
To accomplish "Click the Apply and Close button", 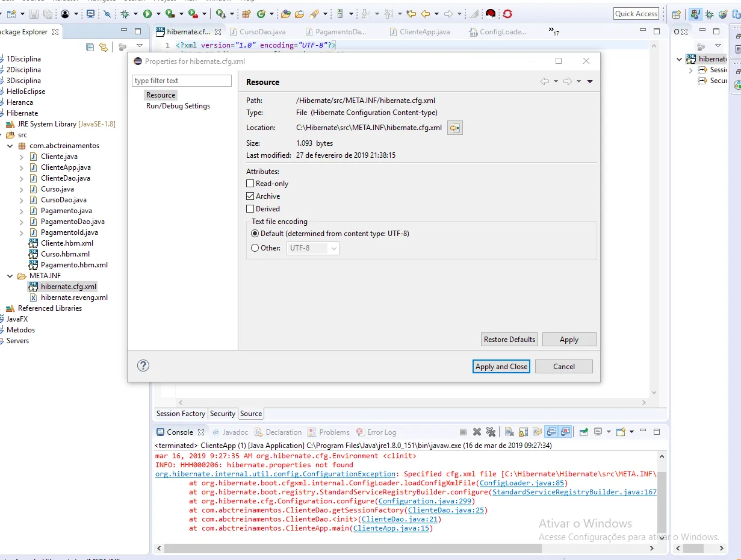I will point(501,366).
